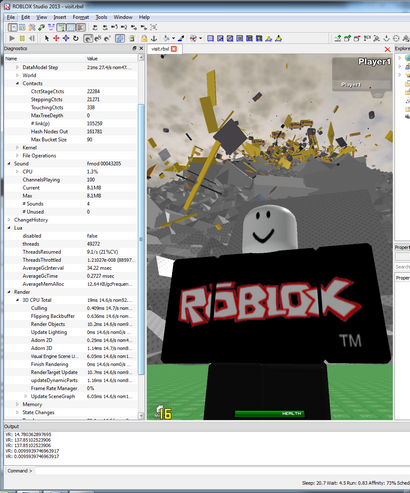Select the third blue surface tool icon
The height and width of the screenshot is (493, 410).
(230, 38)
